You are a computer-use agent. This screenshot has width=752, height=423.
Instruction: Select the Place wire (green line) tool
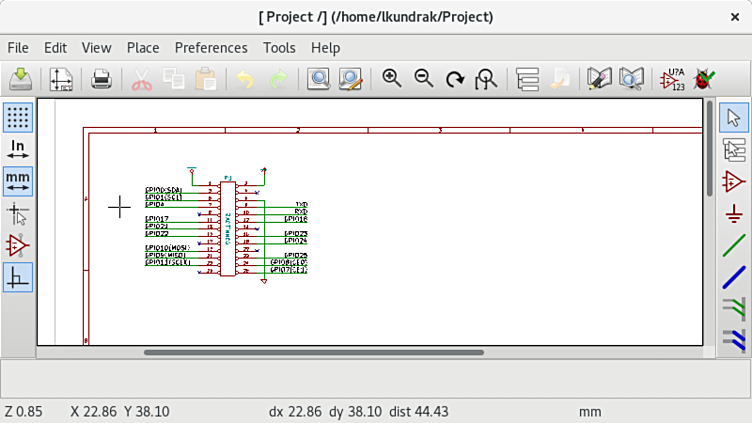coord(734,245)
